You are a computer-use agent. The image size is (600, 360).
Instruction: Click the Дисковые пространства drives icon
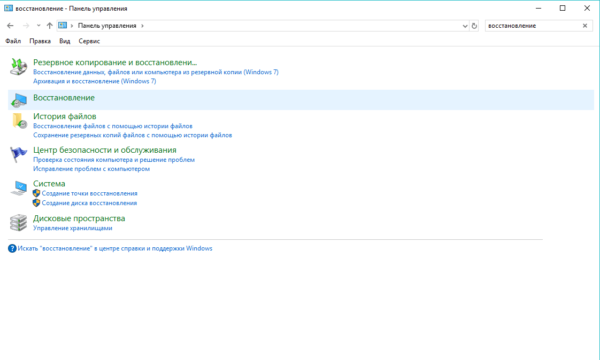18,223
